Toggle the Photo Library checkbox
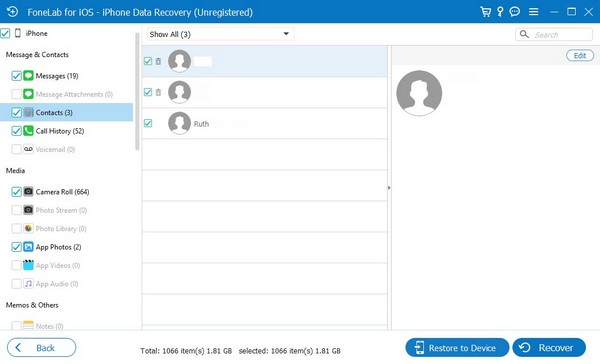 (x=16, y=228)
